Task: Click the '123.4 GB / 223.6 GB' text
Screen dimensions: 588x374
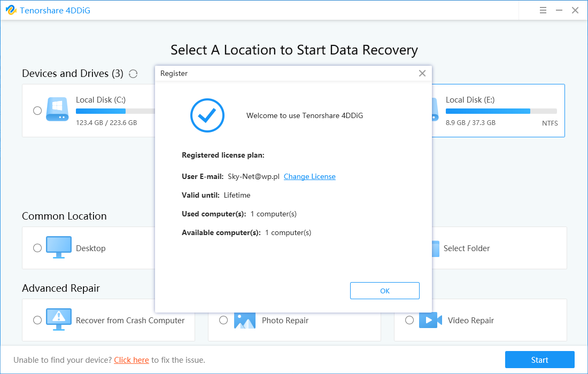Action: point(106,122)
